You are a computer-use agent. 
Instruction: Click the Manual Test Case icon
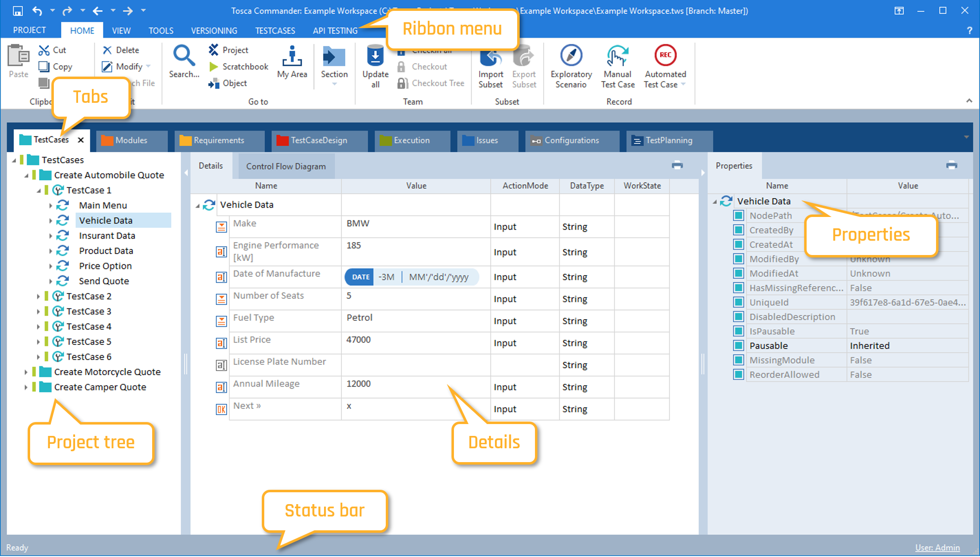click(617, 56)
